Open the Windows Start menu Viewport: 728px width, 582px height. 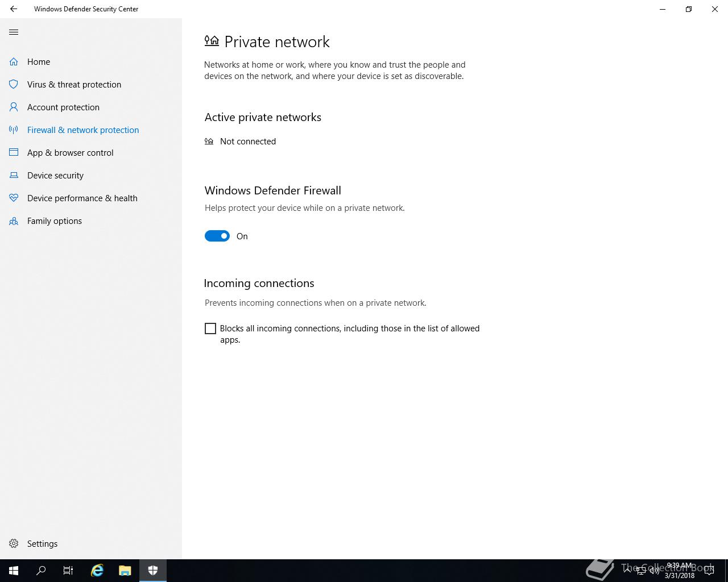tap(14, 571)
